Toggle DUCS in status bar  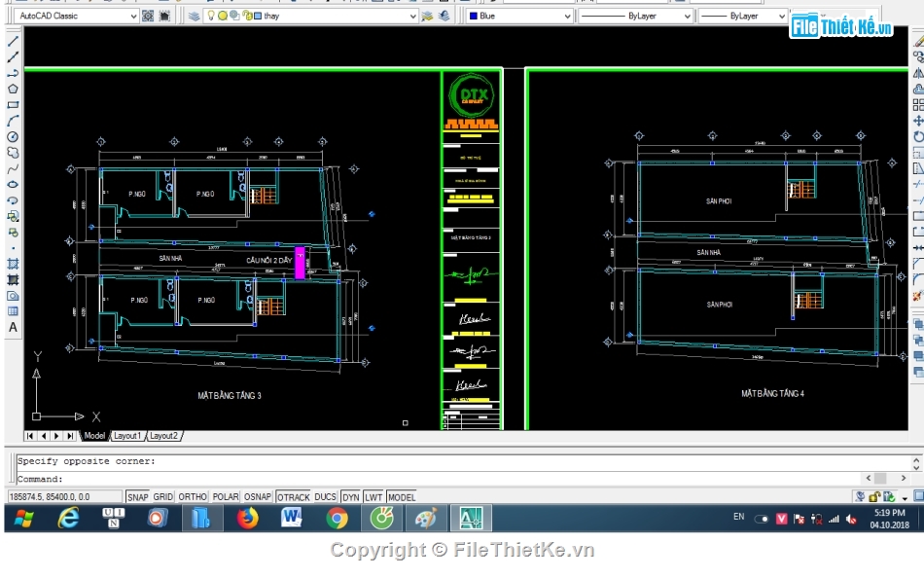pos(325,497)
